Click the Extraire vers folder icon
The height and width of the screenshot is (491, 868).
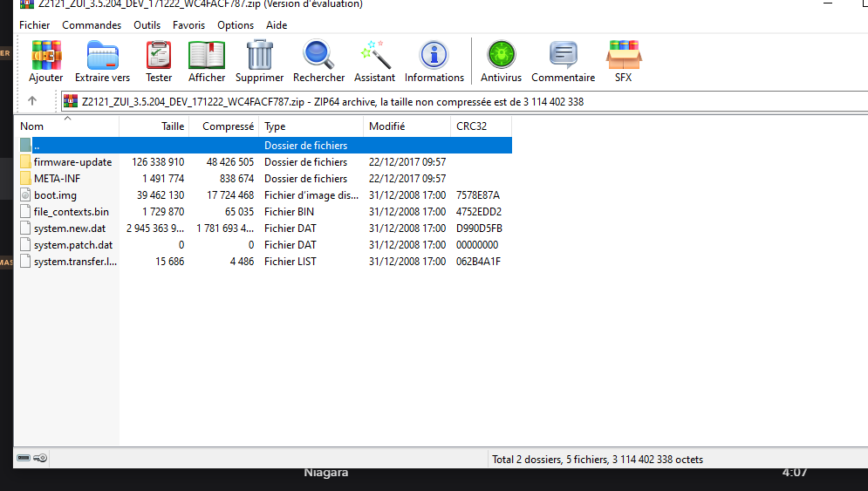point(102,55)
